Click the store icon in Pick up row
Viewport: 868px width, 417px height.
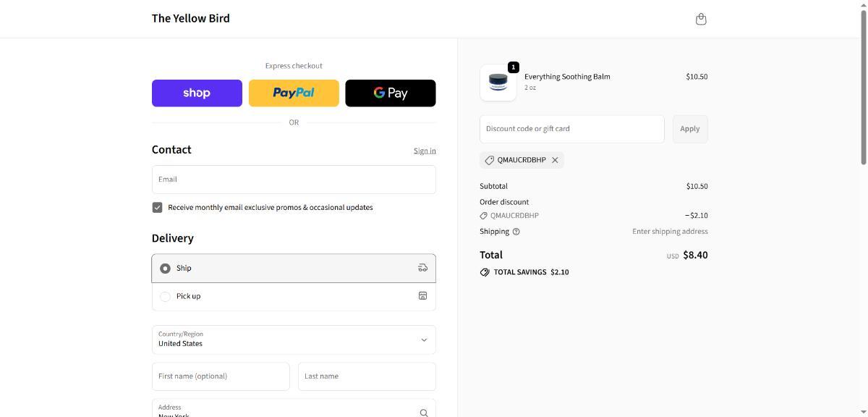[x=422, y=296]
